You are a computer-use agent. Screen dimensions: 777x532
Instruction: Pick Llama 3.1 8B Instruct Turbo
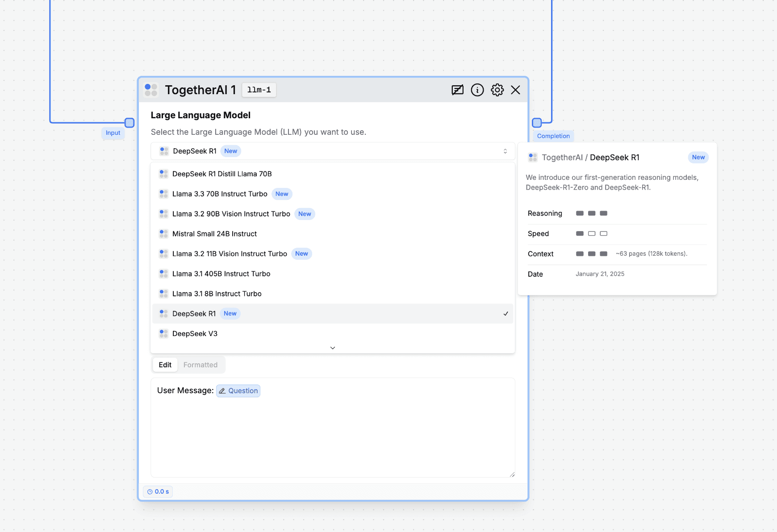coord(333,294)
